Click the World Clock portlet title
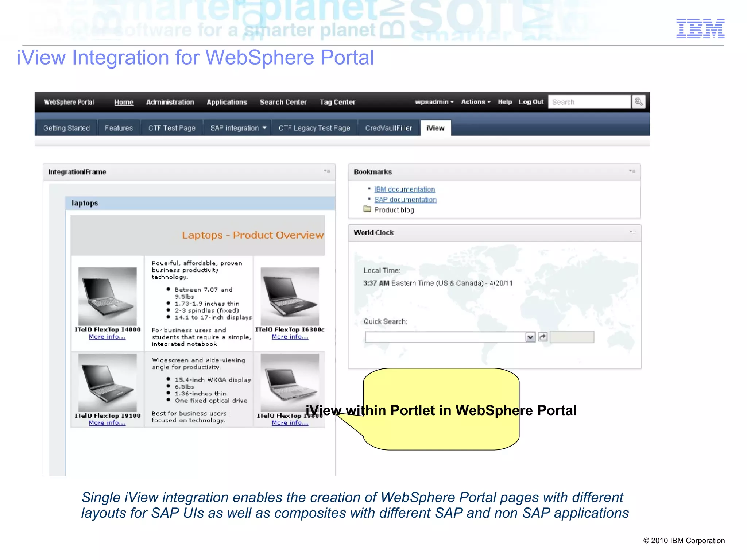The image size is (747, 560). pyautogui.click(x=373, y=232)
